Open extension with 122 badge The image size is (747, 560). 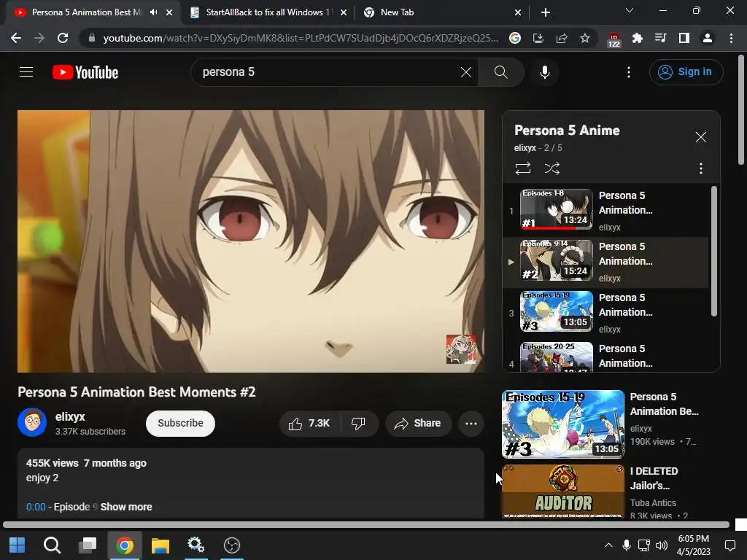[614, 39]
